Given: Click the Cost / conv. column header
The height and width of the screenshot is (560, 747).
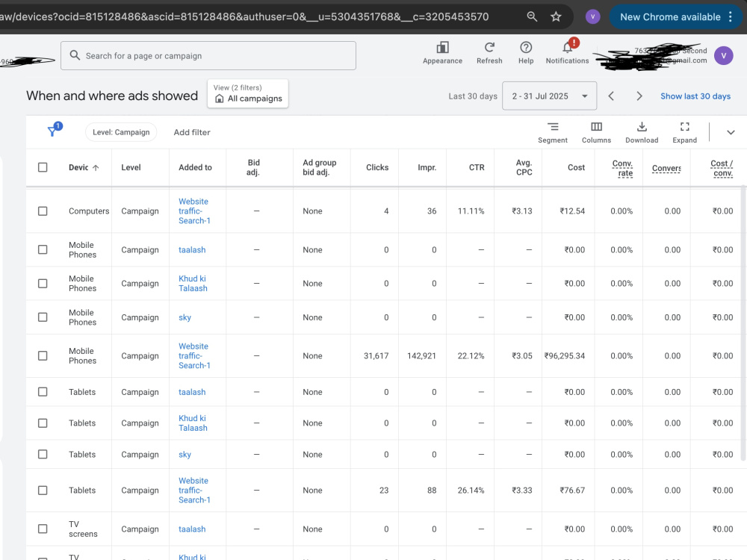Looking at the screenshot, I should [x=722, y=168].
